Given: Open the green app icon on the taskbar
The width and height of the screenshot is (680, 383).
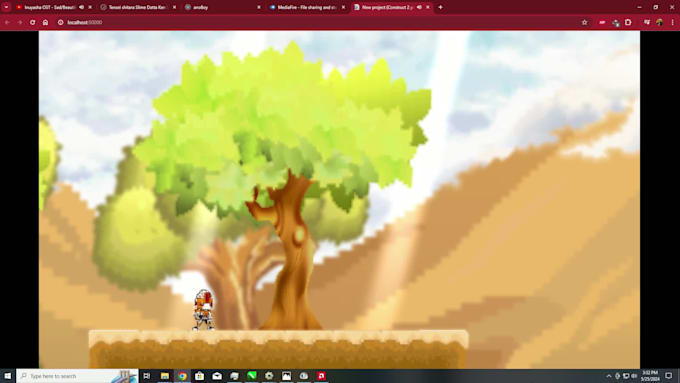Looking at the screenshot, I should point(252,376).
